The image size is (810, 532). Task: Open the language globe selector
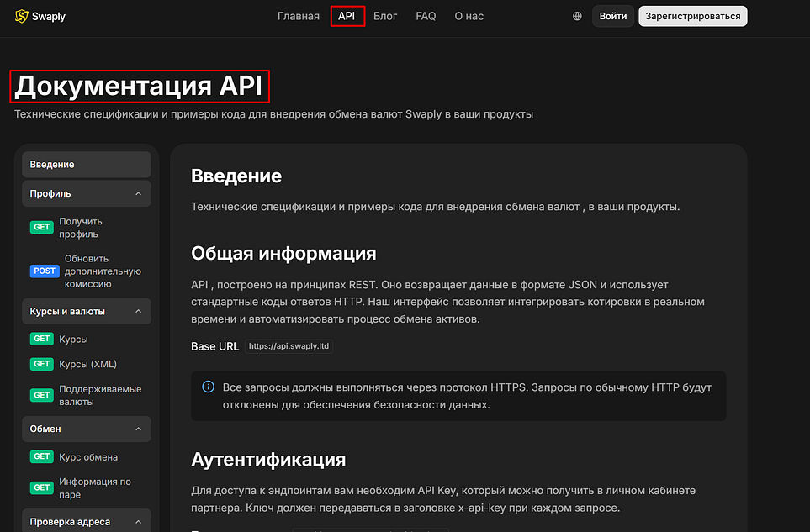click(577, 16)
